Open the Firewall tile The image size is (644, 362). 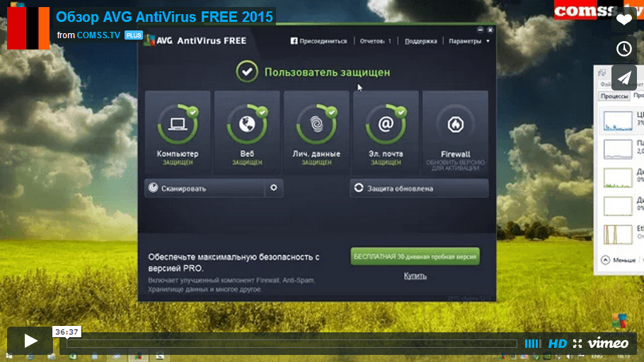click(x=455, y=133)
